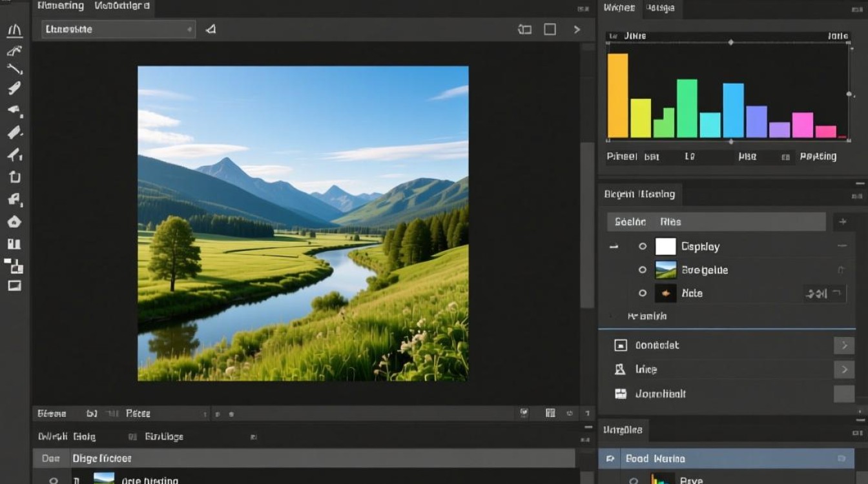Viewport: 868px width, 484px height.
Task: Click the landscape photo on the canvas
Action: pos(303,223)
